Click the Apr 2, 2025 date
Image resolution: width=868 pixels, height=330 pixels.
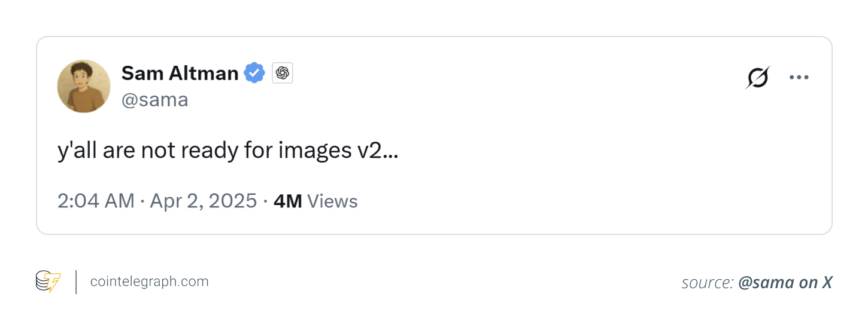coord(203,201)
